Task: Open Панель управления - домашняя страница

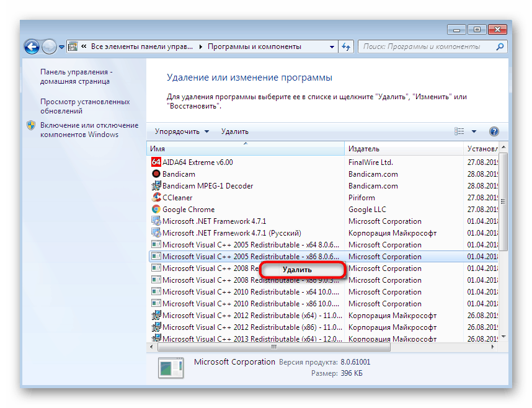Action: pyautogui.click(x=76, y=76)
